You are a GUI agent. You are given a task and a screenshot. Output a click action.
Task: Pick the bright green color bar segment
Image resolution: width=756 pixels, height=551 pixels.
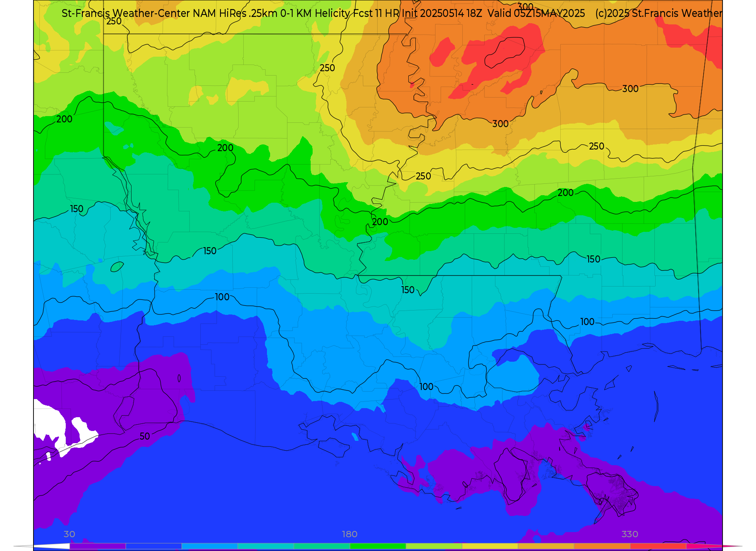[x=378, y=546]
